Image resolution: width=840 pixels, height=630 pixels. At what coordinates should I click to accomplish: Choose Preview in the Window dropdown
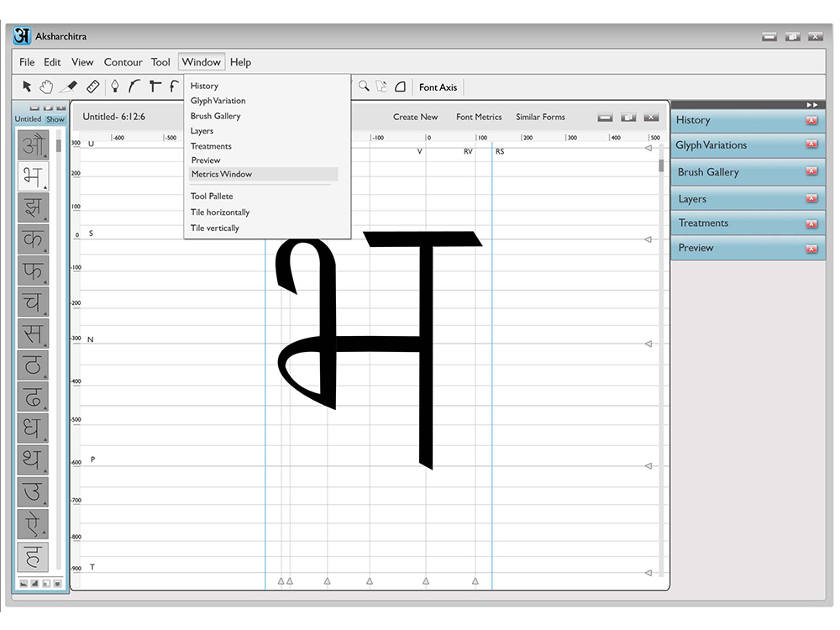pyautogui.click(x=206, y=160)
